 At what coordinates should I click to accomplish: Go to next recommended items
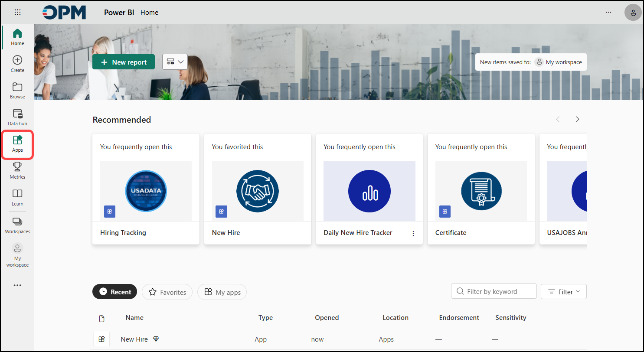tap(577, 119)
